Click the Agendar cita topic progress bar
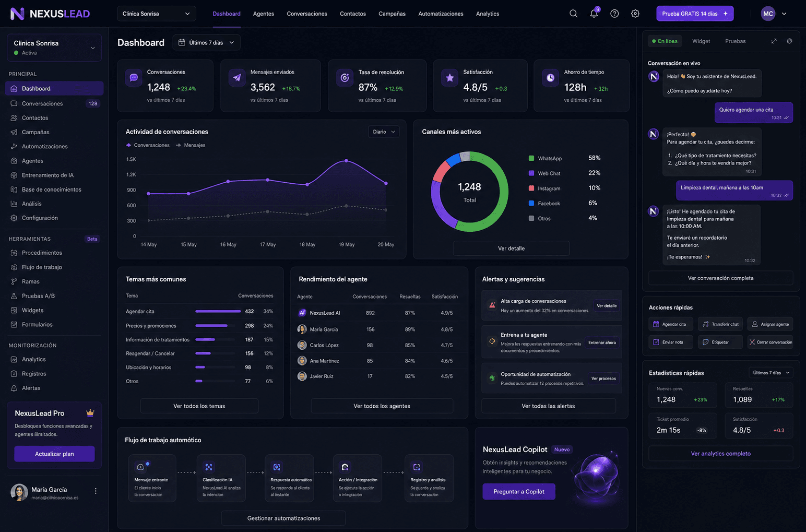The height and width of the screenshot is (532, 806). [x=218, y=311]
